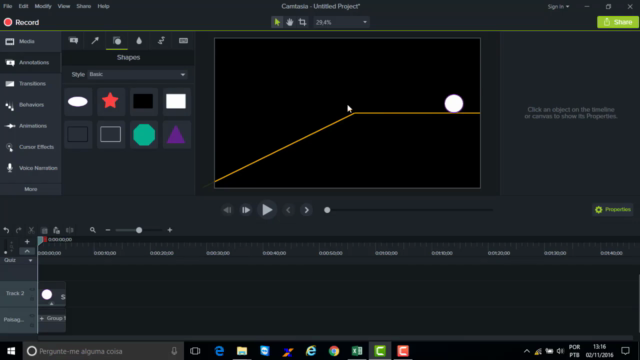The width and height of the screenshot is (640, 360).
Task: Undo the last timeline action
Action: coord(6,230)
